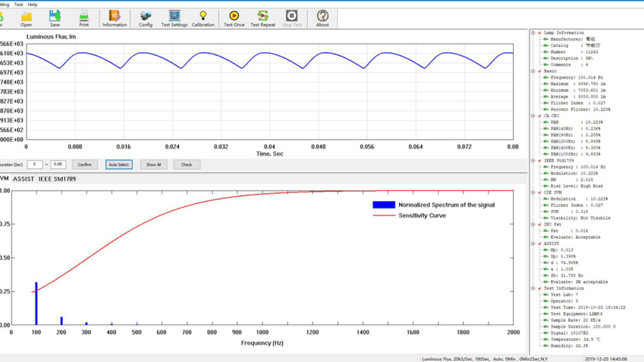Click the blue Normalized Spectrum legend swatch
644x362 pixels.
(x=384, y=205)
